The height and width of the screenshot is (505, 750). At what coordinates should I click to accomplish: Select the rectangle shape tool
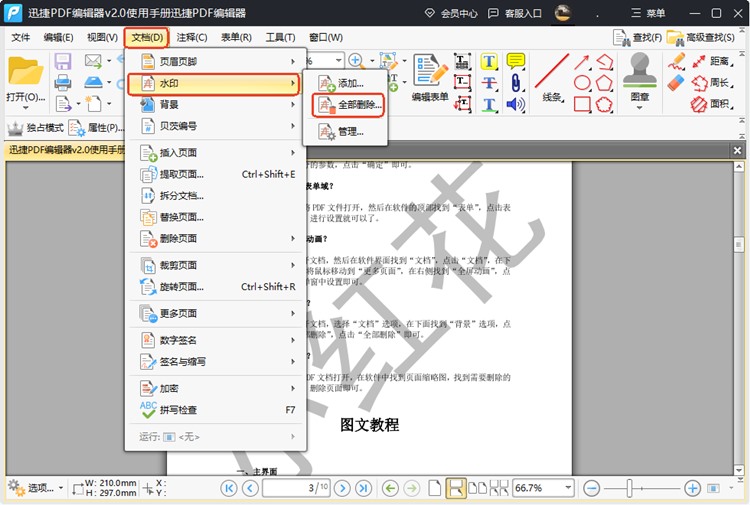[582, 104]
